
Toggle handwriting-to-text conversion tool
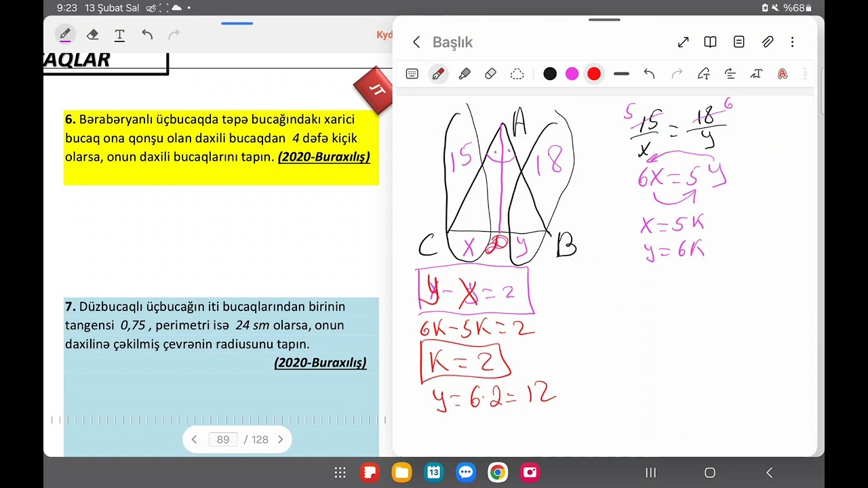tap(756, 74)
